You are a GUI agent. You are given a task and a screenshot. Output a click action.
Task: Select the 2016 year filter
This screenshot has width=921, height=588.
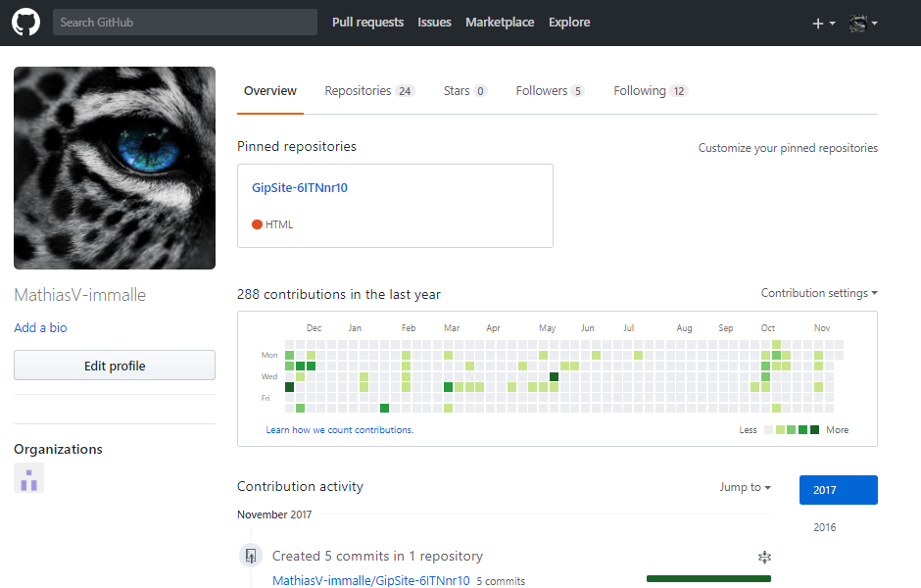click(825, 527)
